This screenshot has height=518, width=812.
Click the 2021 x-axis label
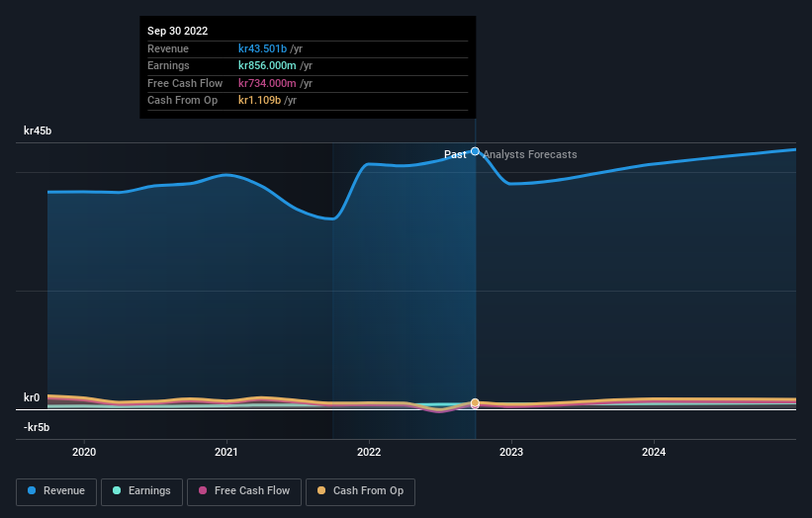coord(226,452)
